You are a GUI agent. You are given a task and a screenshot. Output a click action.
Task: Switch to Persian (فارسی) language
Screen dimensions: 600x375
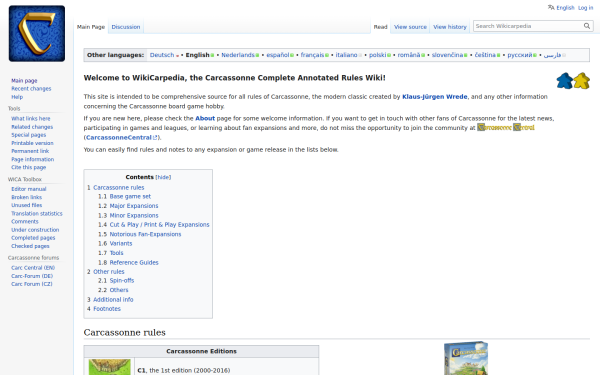552,55
